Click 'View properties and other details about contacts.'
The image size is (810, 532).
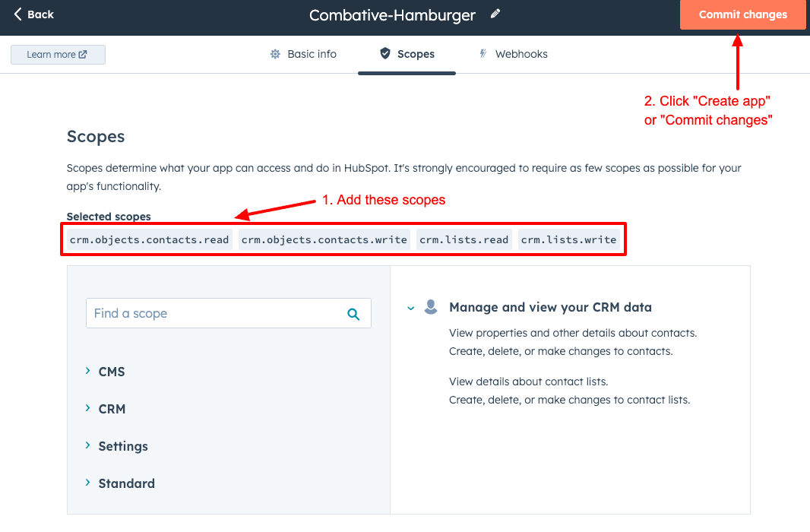tap(573, 333)
